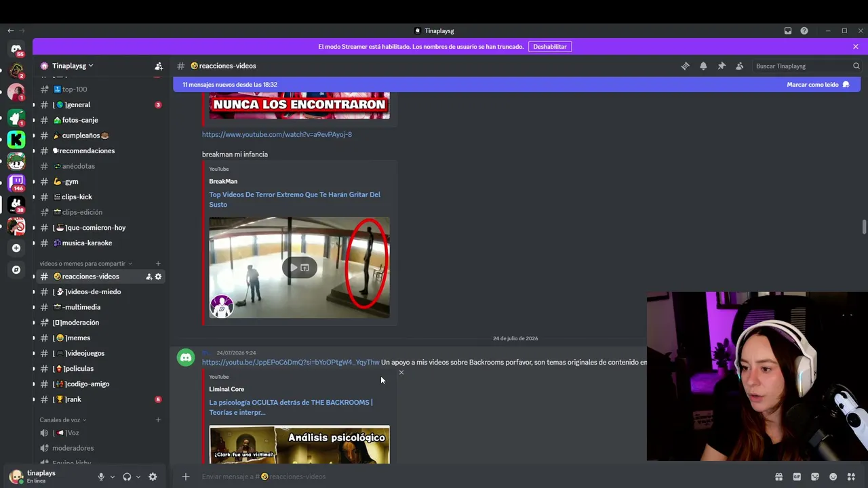The width and height of the screenshot is (868, 488).
Task: Open the Apps launcher icon
Action: [x=852, y=476]
